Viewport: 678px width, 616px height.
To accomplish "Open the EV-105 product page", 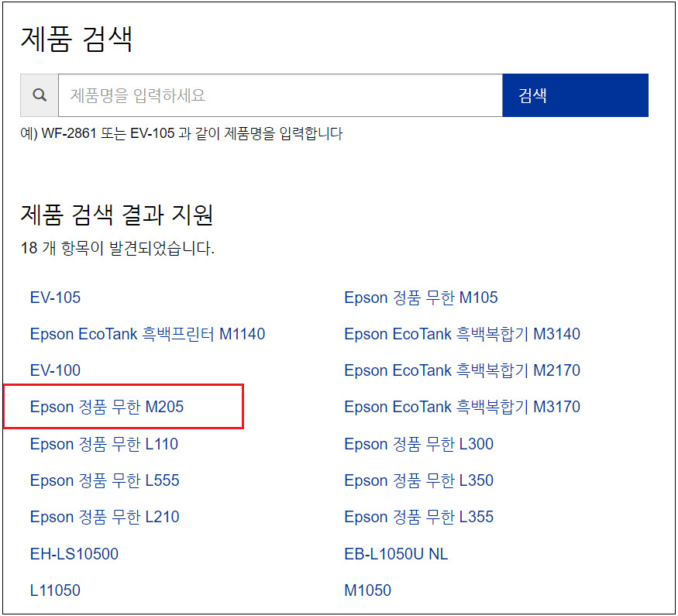I will coord(54,298).
